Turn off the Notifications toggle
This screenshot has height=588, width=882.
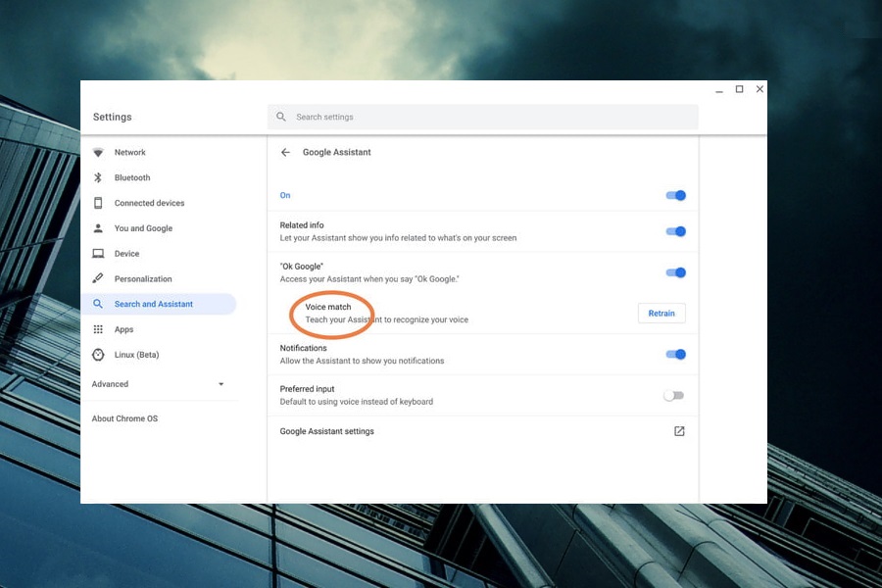[x=675, y=354]
